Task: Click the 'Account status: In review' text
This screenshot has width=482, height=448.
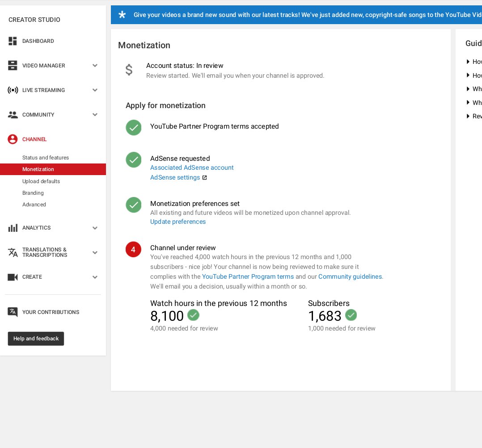Action: (184, 66)
